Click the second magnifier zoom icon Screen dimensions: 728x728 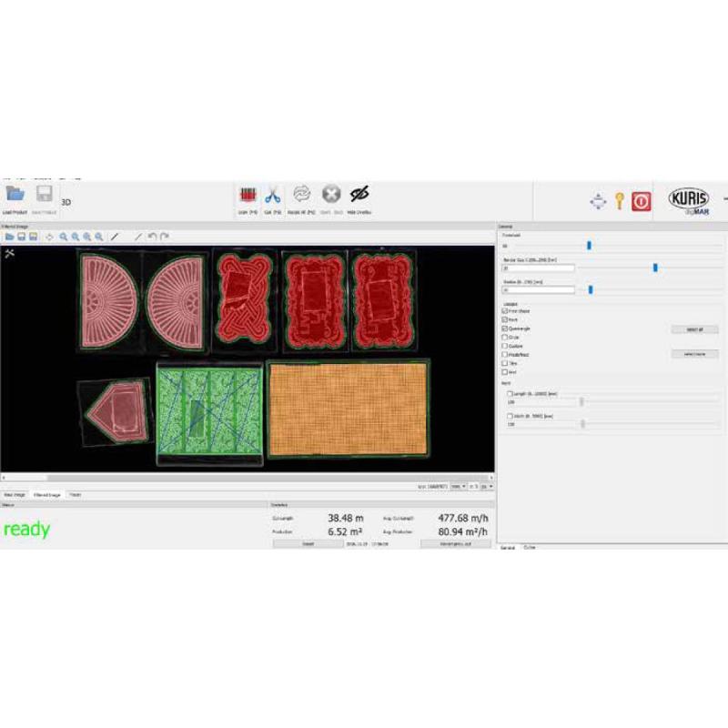coord(76,237)
